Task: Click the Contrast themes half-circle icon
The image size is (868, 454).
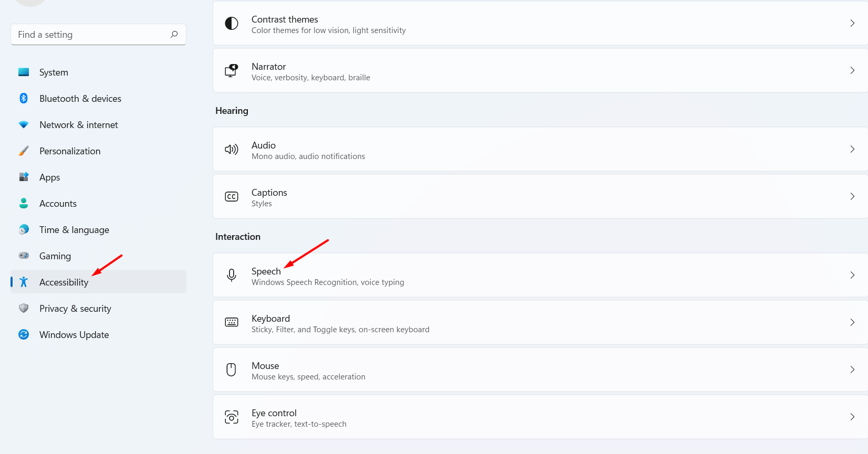Action: (x=232, y=23)
